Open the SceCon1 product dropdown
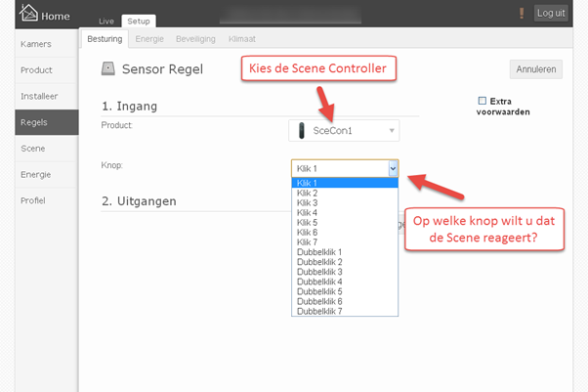 click(344, 131)
